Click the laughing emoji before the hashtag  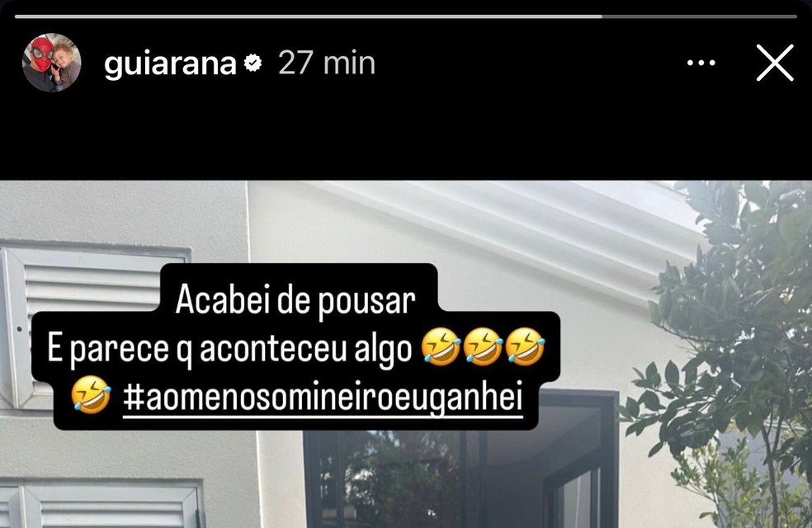(91, 395)
